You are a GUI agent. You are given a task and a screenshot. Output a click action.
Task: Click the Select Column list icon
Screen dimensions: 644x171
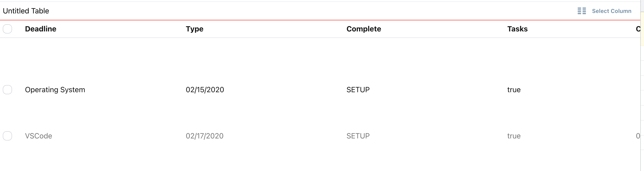click(582, 11)
